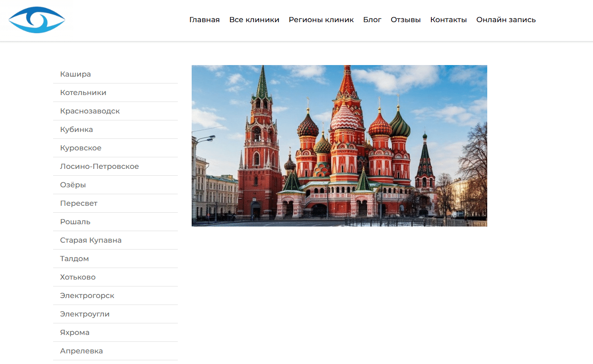
Task: Click the Moscow cathedral banner image
Action: tap(339, 145)
